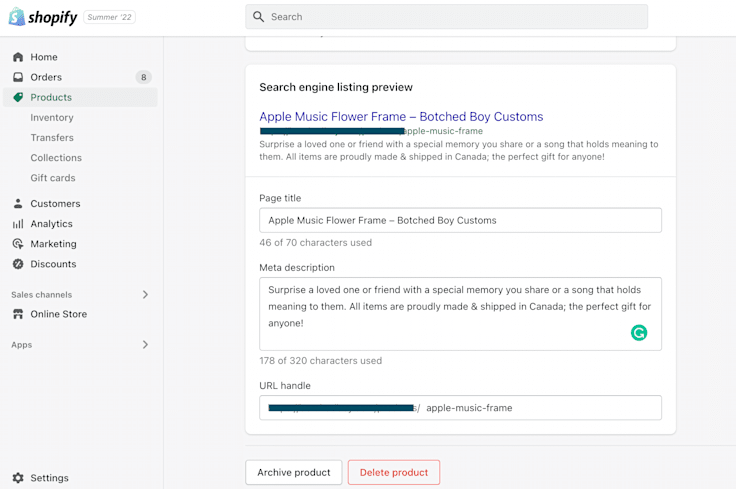
Task: Click the apple-music-frame preview URL text
Action: 443,131
